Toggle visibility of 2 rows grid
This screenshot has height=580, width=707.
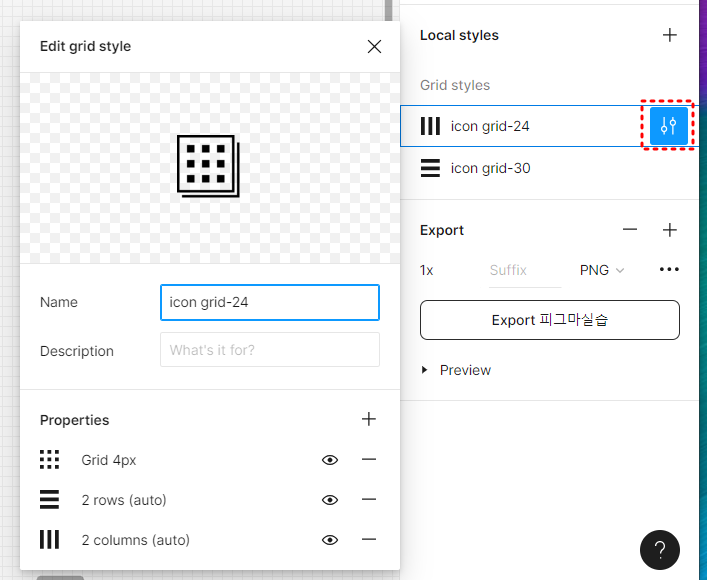(330, 499)
